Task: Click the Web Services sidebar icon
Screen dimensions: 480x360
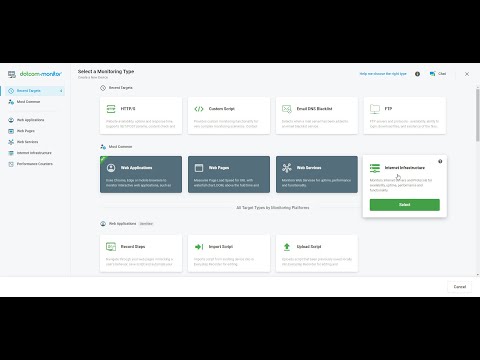Action: (11, 142)
